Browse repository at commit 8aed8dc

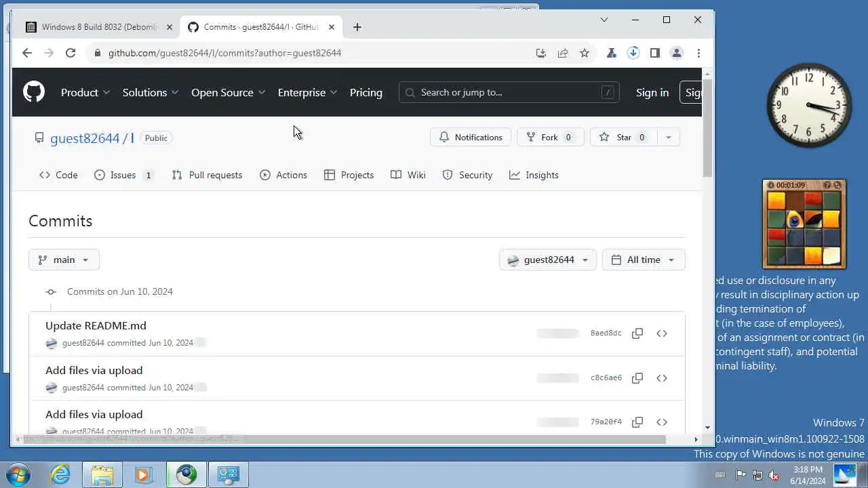[x=662, y=333]
